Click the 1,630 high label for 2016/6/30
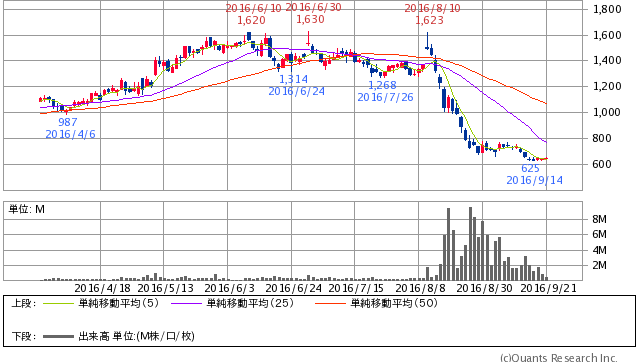 [x=310, y=20]
